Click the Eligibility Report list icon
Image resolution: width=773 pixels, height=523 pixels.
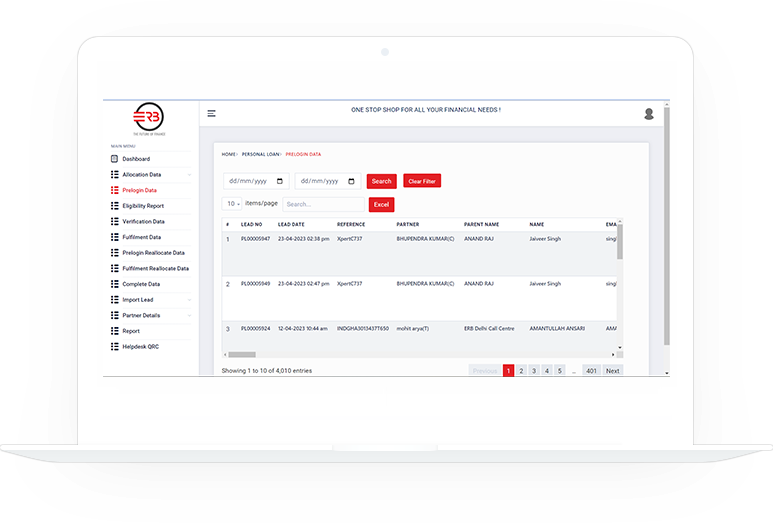coord(115,206)
